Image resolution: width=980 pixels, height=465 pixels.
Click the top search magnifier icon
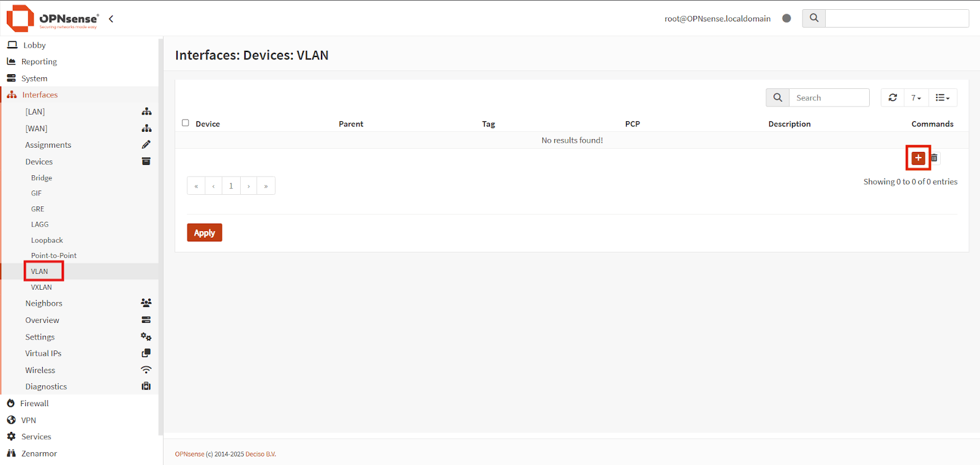[814, 18]
